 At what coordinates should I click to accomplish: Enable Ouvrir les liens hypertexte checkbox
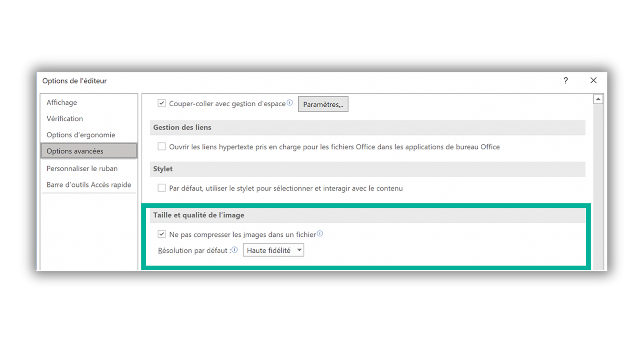tap(162, 146)
